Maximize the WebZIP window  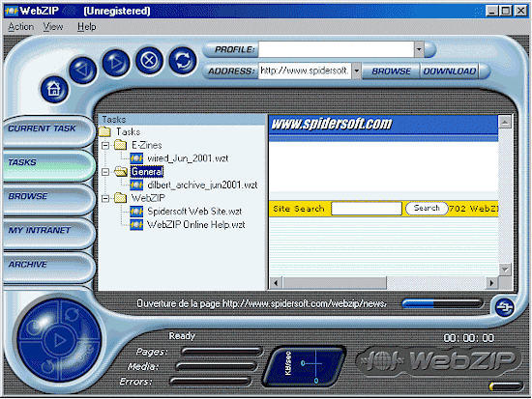506,12
